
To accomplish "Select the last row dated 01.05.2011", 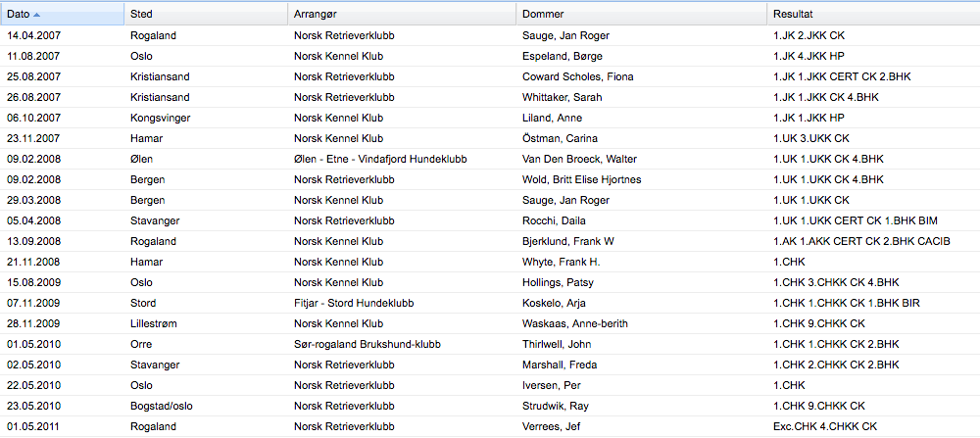I will point(490,427).
